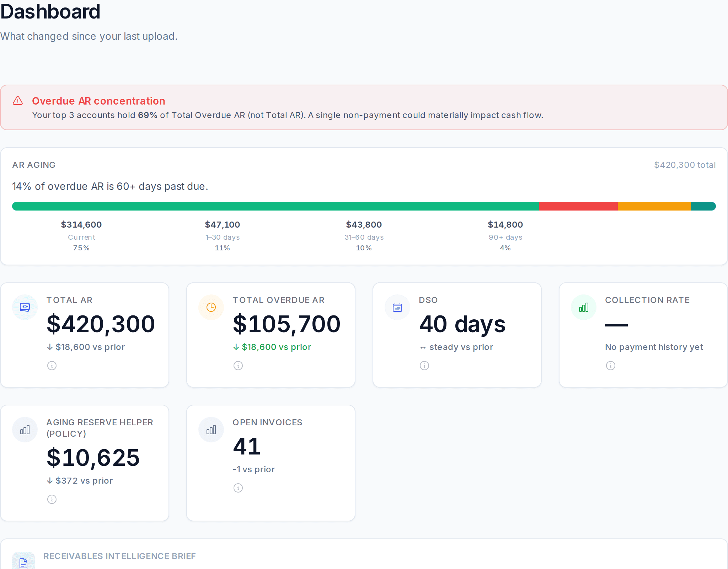The width and height of the screenshot is (728, 569).
Task: Open info tooltip on Total Overdue AR card
Action: [x=238, y=366]
